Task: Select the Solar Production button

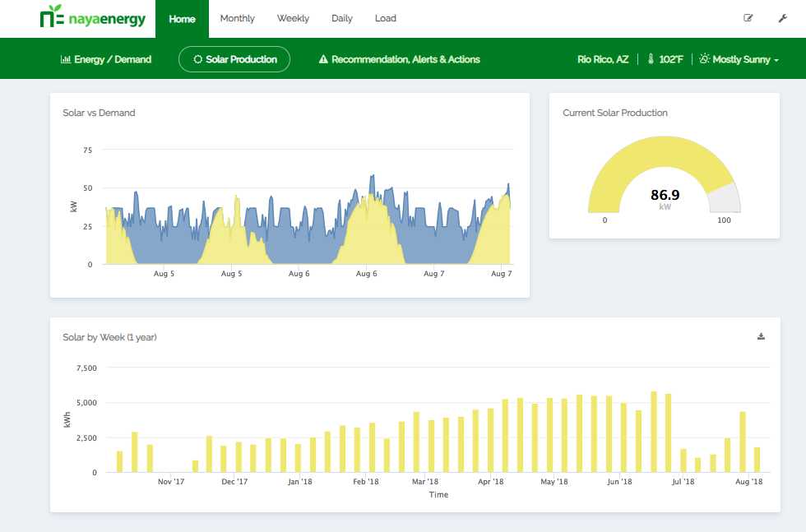Action: click(234, 60)
